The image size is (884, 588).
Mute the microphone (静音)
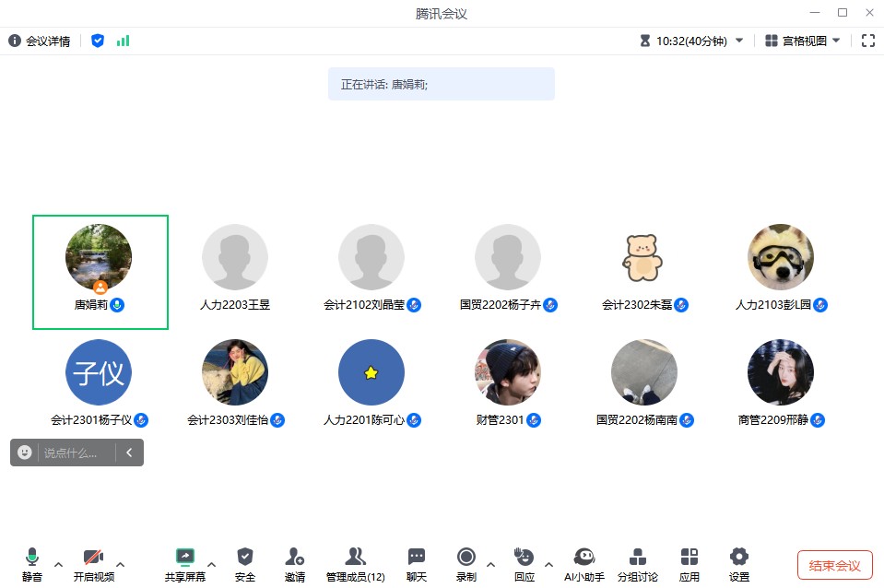tap(32, 557)
